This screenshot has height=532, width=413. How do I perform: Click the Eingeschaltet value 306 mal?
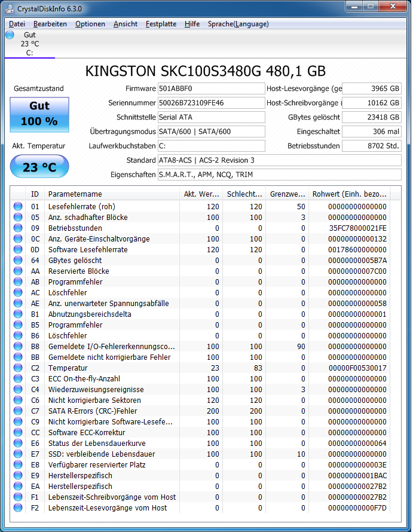[x=372, y=132]
